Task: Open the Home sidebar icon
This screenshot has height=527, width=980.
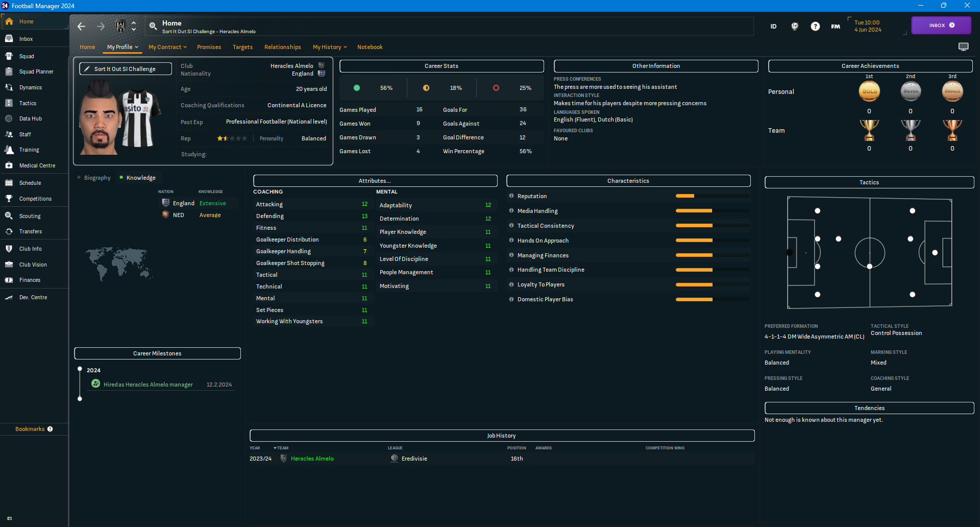Action: (9, 21)
